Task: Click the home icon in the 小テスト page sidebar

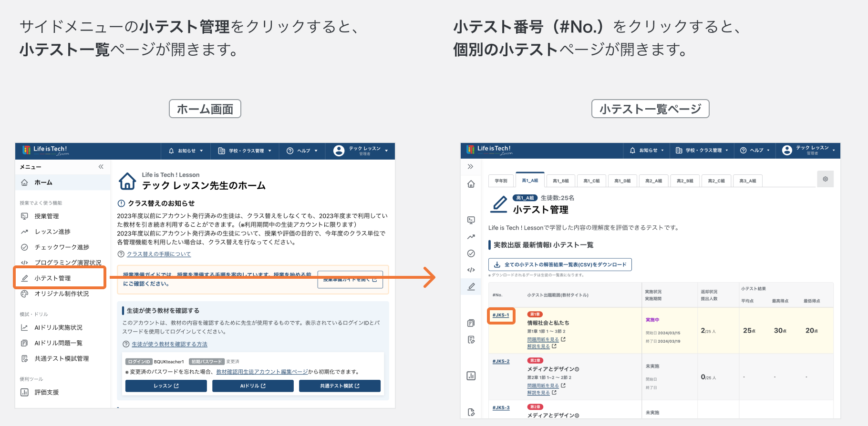Action: click(471, 184)
